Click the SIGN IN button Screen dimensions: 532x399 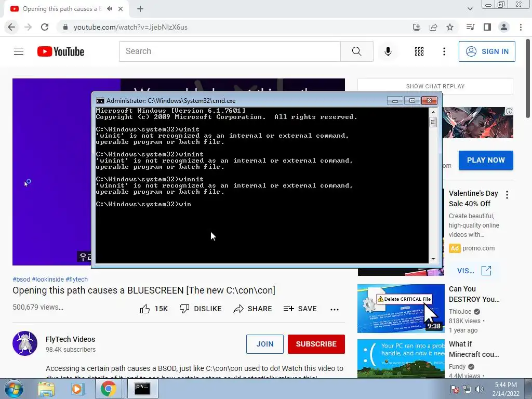pos(487,51)
